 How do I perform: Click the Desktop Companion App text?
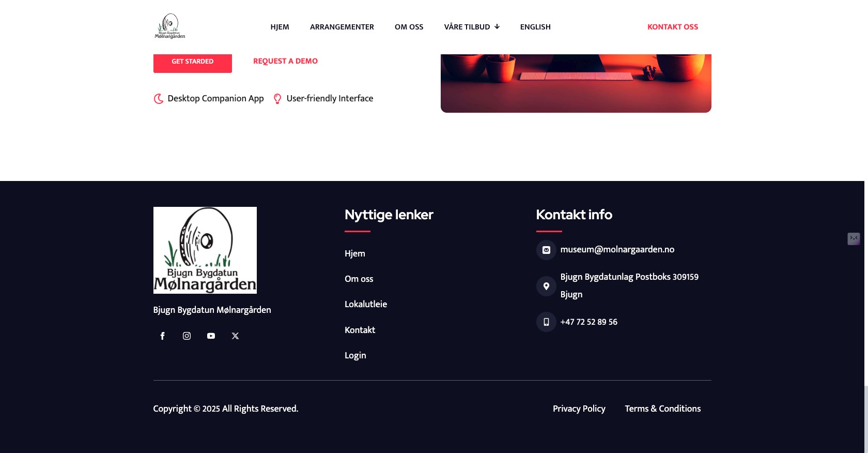pyautogui.click(x=216, y=98)
